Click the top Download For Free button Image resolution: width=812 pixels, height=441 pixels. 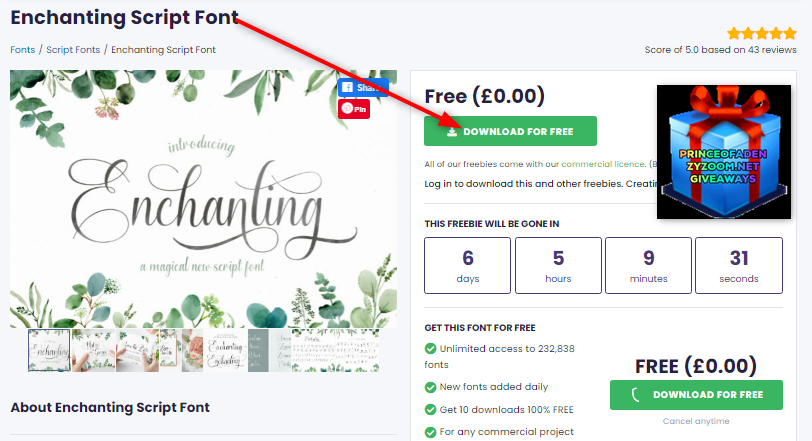tap(510, 131)
